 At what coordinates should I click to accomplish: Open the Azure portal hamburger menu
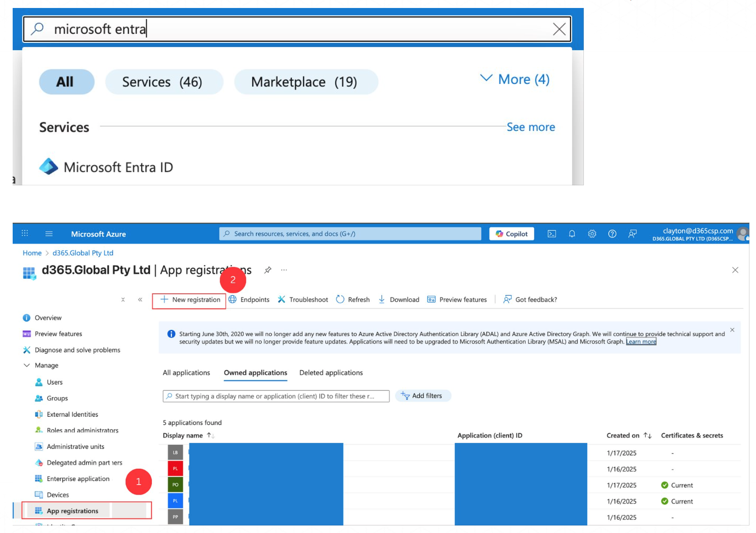click(49, 234)
